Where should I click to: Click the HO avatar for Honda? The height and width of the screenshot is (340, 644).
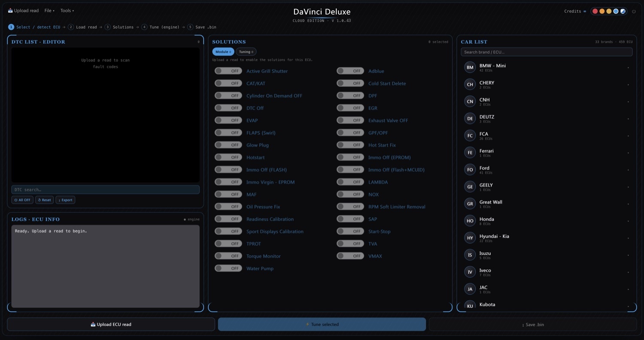470,221
